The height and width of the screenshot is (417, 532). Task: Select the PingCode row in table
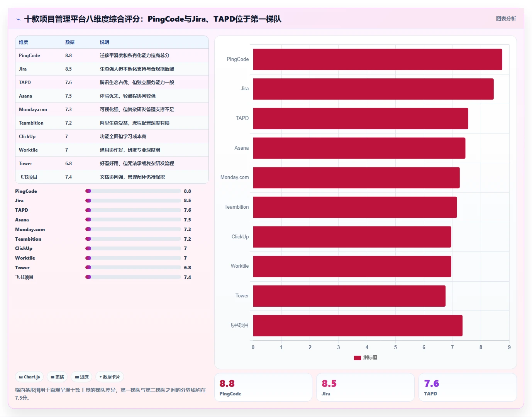tap(112, 56)
